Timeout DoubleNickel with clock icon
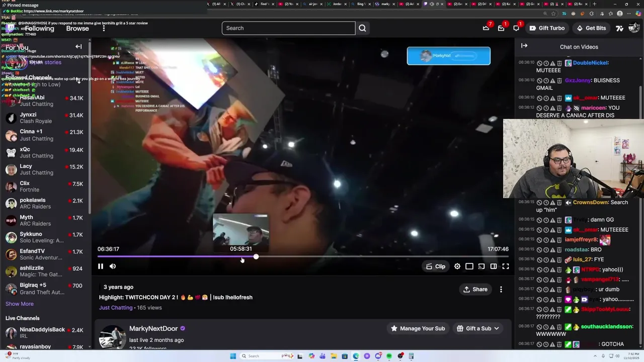This screenshot has height=362, width=644. pyautogui.click(x=546, y=63)
